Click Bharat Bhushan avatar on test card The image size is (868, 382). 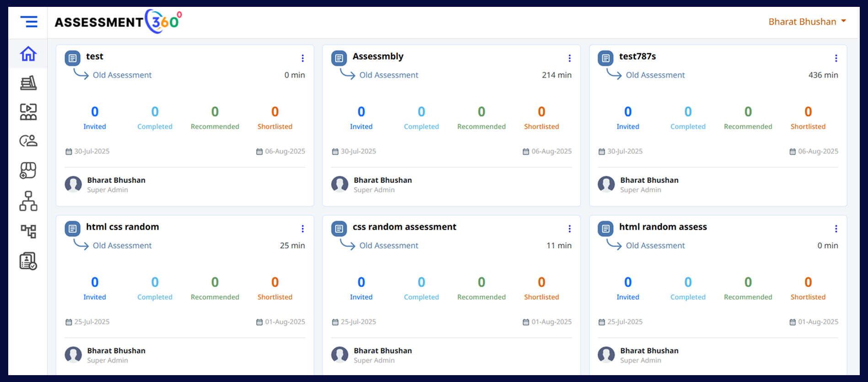[x=73, y=184]
